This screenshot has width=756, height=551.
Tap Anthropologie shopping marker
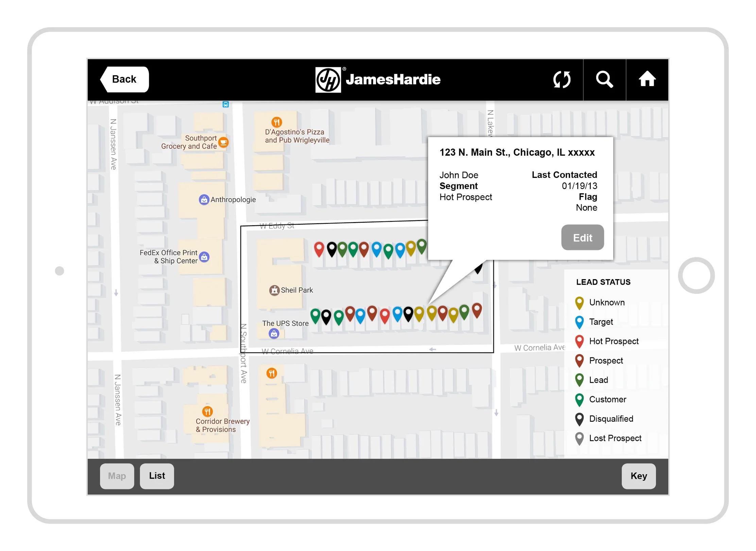click(204, 200)
